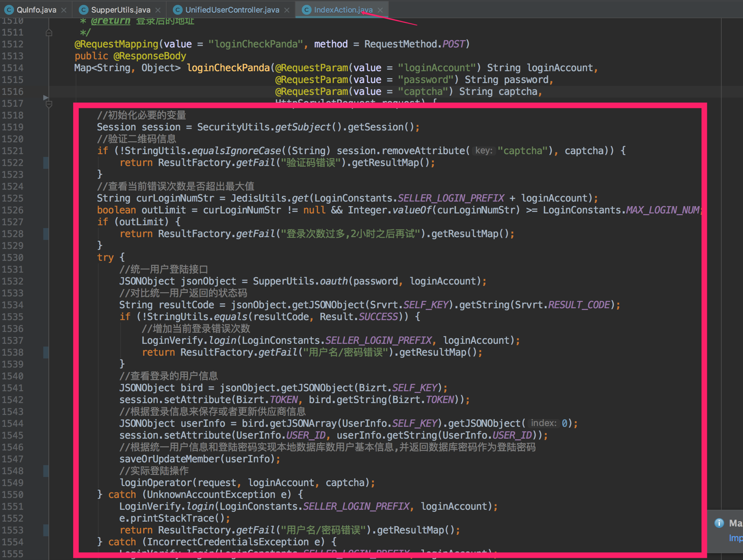Click the comment //实际登陆操作
743x560 pixels.
(x=154, y=471)
